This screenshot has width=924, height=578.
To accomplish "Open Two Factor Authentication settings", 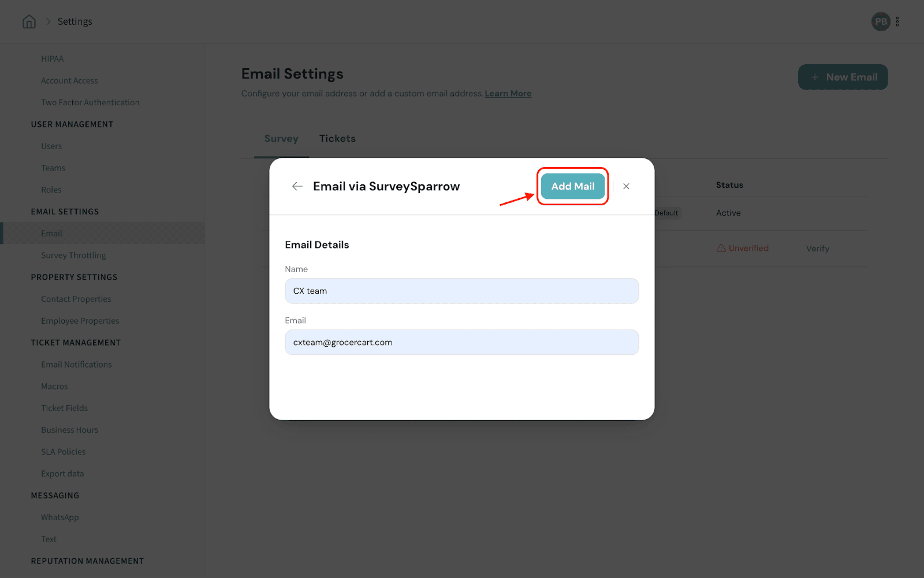I will (x=90, y=102).
